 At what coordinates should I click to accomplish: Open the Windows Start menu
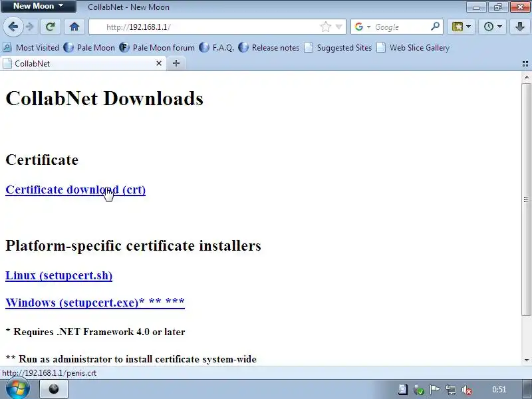click(18, 389)
